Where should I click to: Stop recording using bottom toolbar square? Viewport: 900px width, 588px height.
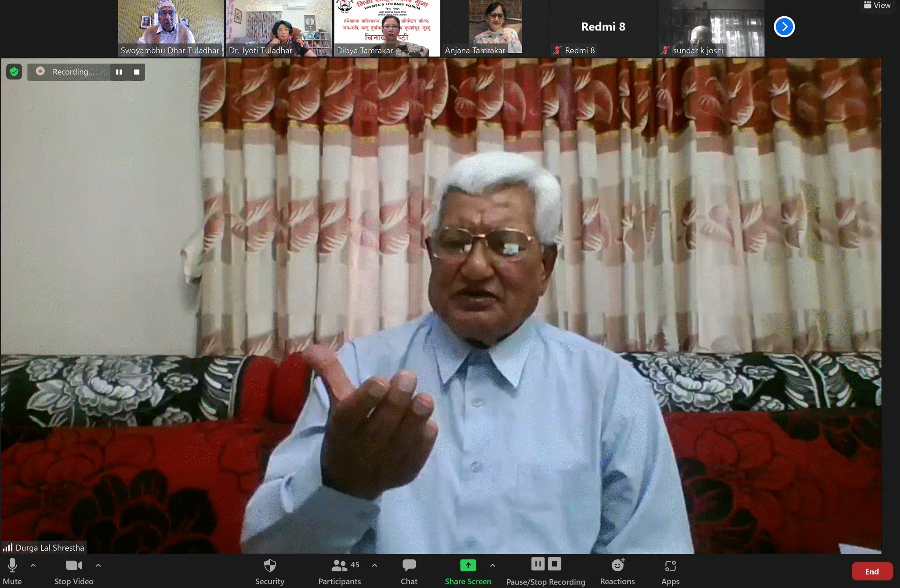coord(555,564)
